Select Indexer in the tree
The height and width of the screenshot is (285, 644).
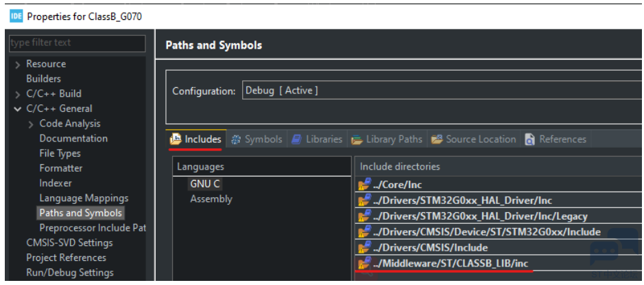click(56, 183)
